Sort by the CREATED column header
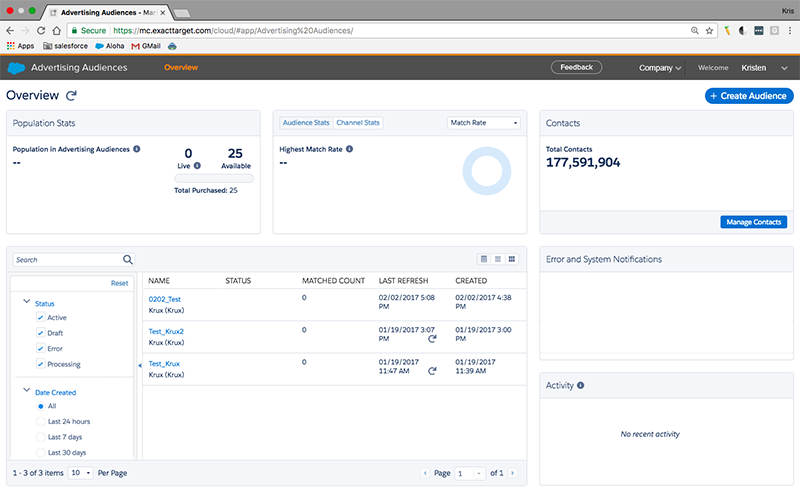 [471, 281]
